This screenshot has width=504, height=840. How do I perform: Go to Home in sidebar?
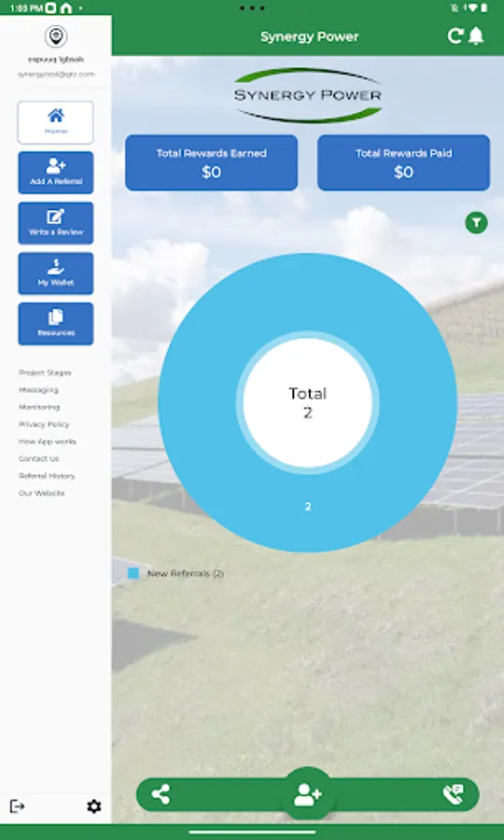point(56,122)
